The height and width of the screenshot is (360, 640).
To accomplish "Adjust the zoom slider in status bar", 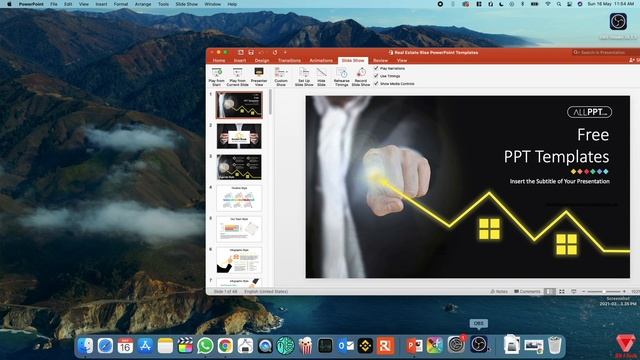I will coord(604,291).
